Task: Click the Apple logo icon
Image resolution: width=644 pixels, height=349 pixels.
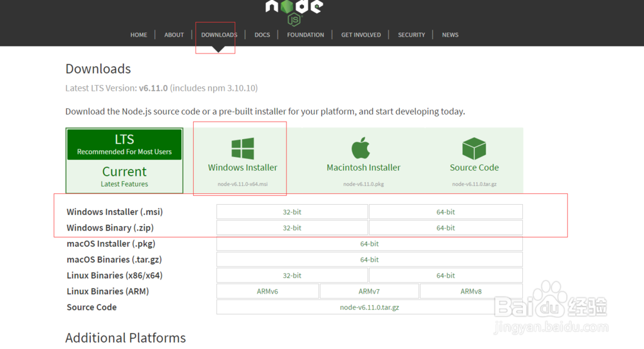Action: pyautogui.click(x=361, y=148)
